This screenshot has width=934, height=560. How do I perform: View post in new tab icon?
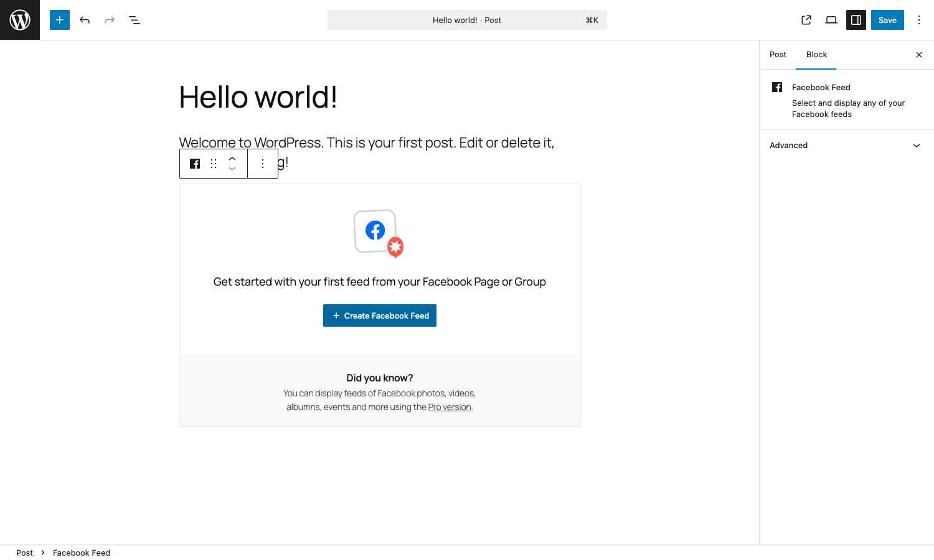[x=806, y=20]
